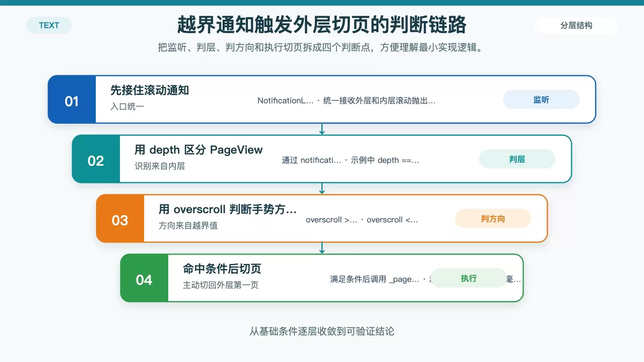Image resolution: width=644 pixels, height=362 pixels.
Task: Select description text starting NotificationL…
Action: tap(347, 101)
